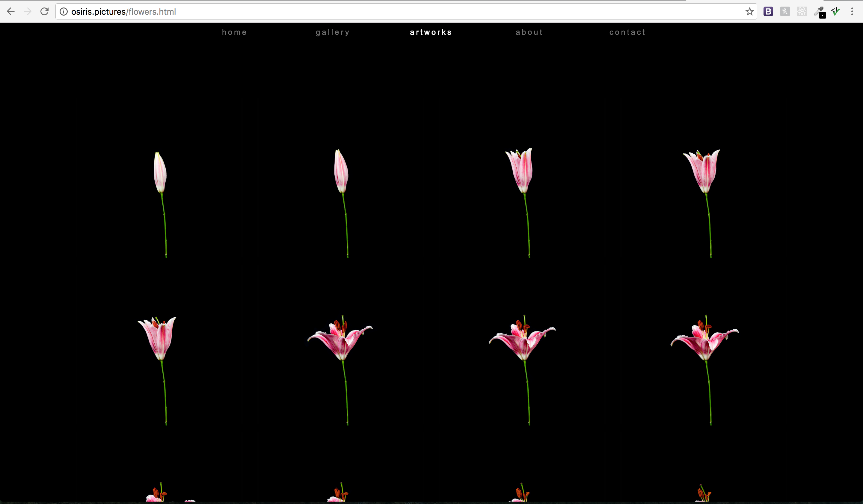This screenshot has height=504, width=863.
Task: Click the HTML validator checkmark extension
Action: (x=836, y=12)
